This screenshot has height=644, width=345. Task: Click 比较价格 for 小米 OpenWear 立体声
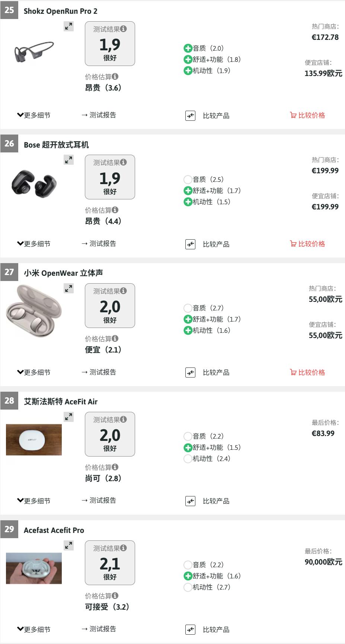click(x=307, y=372)
